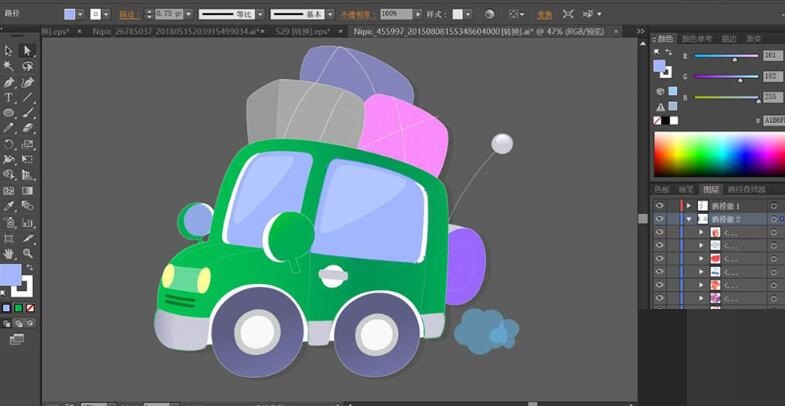
Task: Toggle visibility of the 画板猫 2 layer
Action: tap(659, 219)
